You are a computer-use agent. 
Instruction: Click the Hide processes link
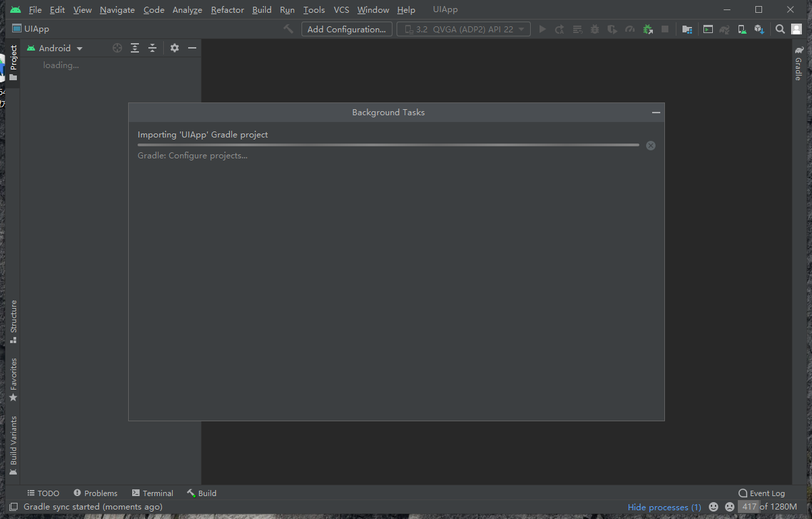tap(664, 507)
